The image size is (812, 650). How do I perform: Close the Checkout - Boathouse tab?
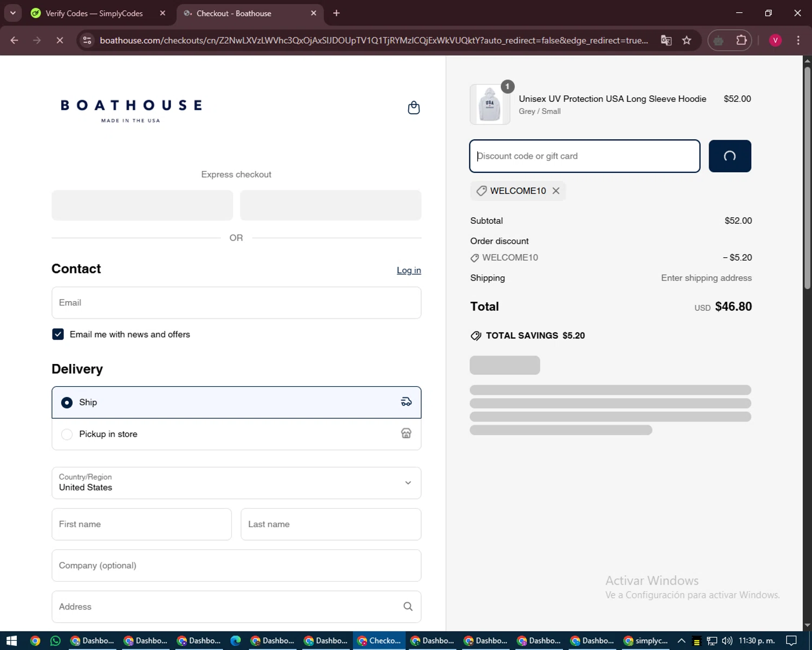313,13
